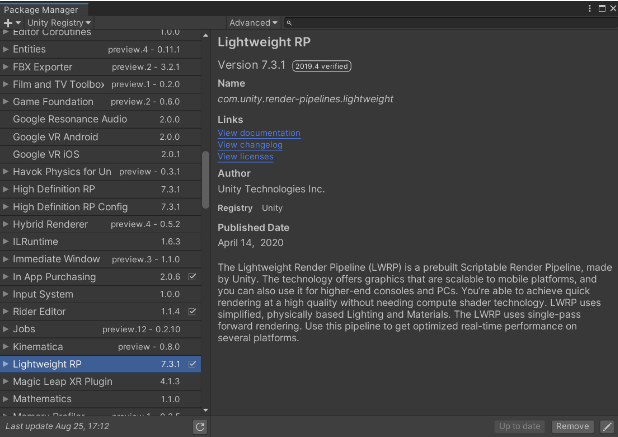Image resolution: width=618 pixels, height=437 pixels.
Task: Click the installed checkmark on Lightweight RP
Action: pyautogui.click(x=192, y=364)
